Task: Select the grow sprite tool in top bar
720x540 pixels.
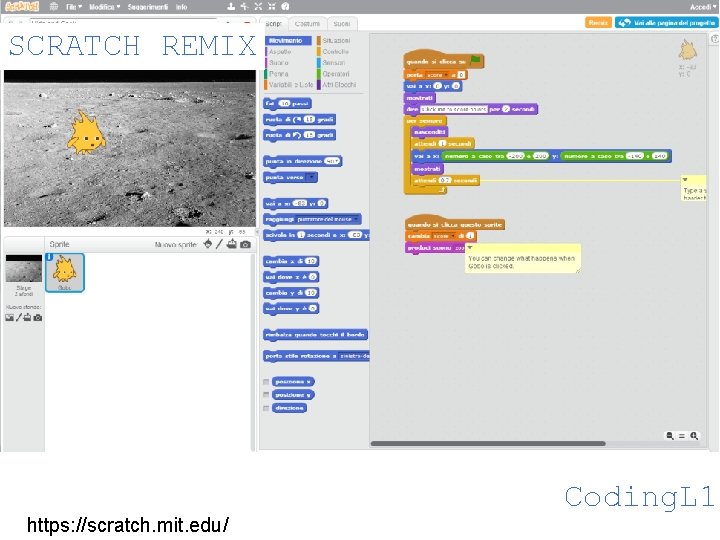Action: pyautogui.click(x=258, y=6)
